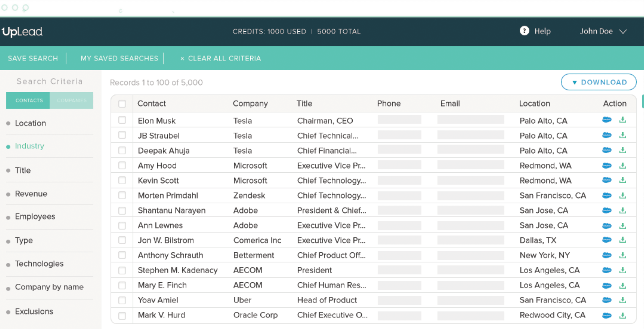Click the Location column header
This screenshot has width=644, height=329.
tap(534, 104)
